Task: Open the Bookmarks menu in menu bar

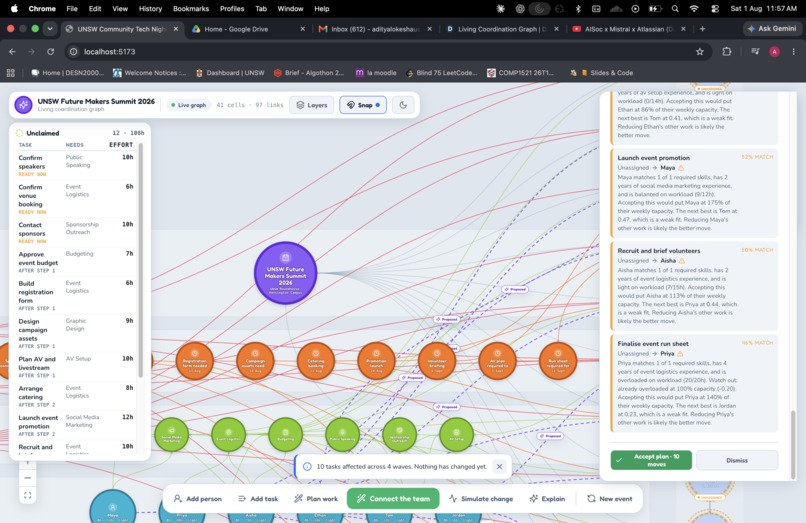Action: pyautogui.click(x=191, y=9)
